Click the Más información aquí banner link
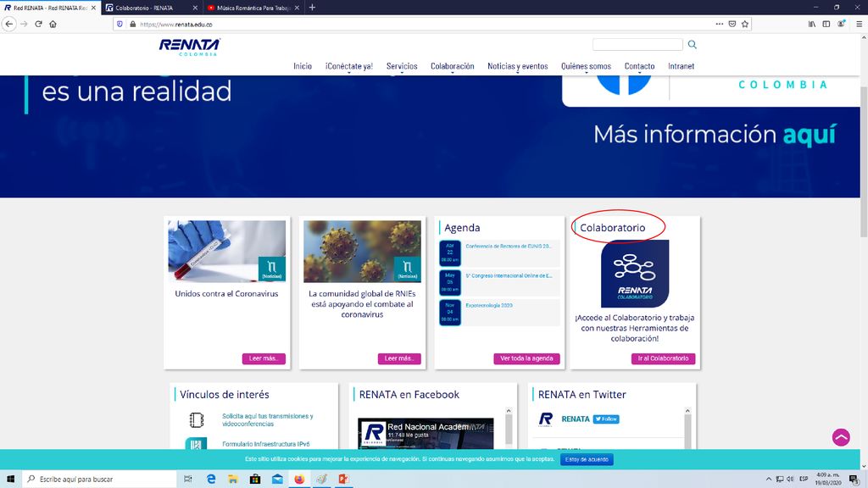The width and height of the screenshot is (868, 488). point(715,135)
